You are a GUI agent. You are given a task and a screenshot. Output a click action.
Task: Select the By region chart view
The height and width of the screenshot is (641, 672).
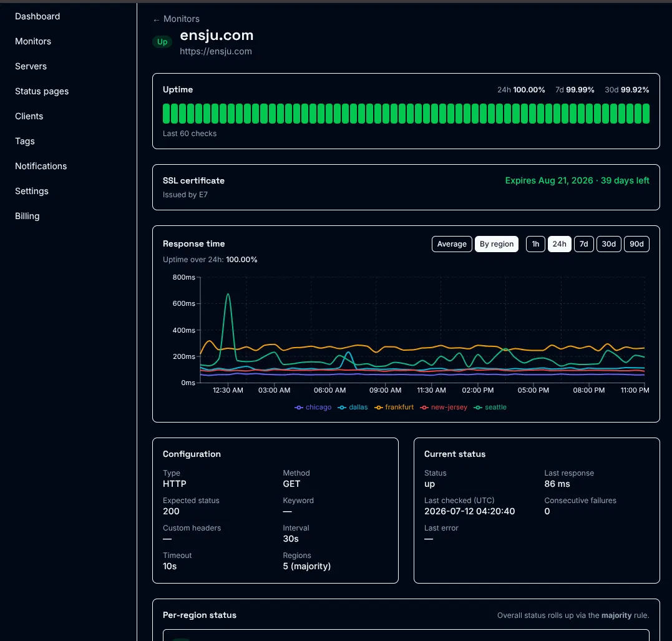pyautogui.click(x=496, y=244)
